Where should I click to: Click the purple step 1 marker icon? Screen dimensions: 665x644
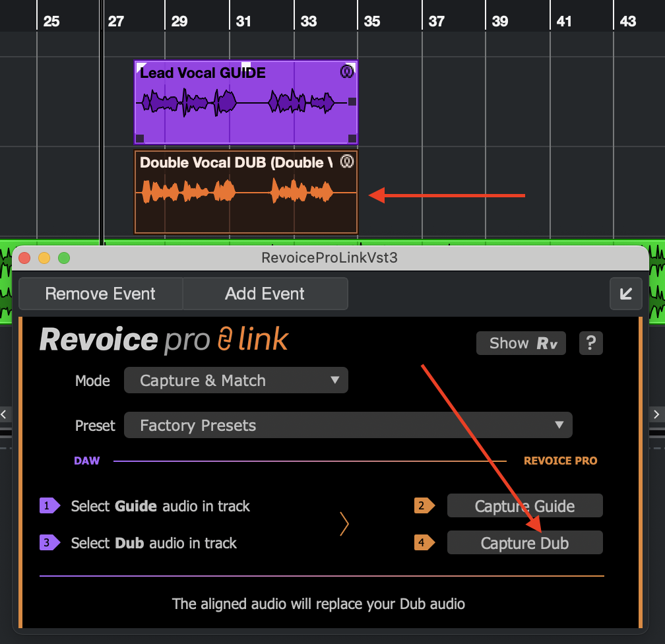tap(49, 506)
